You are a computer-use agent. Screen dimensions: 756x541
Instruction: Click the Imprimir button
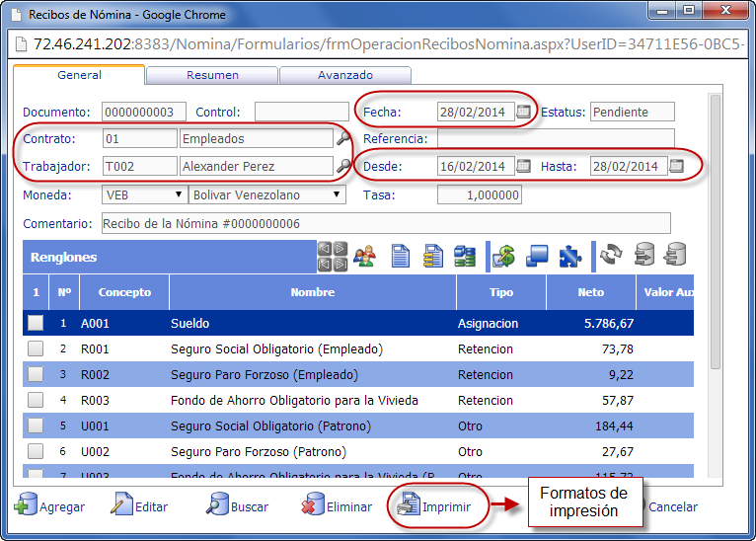434,504
